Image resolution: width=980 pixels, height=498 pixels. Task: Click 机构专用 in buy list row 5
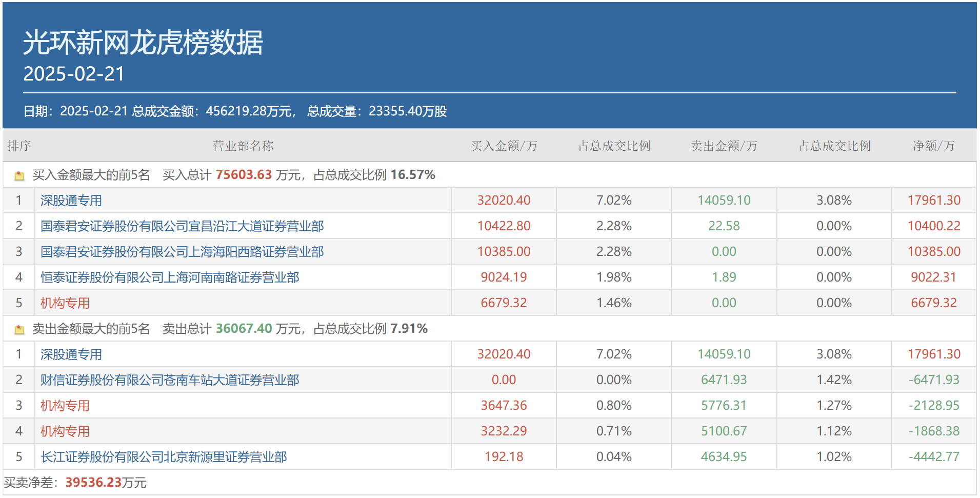(x=65, y=303)
